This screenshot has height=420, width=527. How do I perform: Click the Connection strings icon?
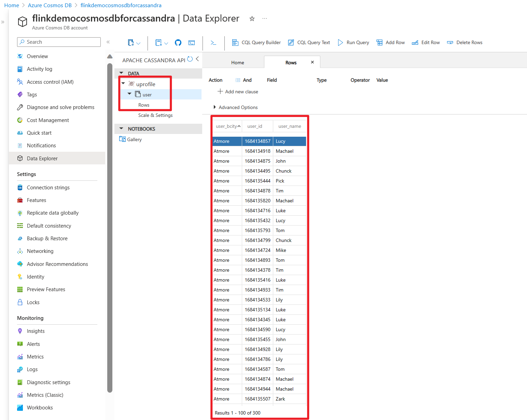tap(20, 188)
